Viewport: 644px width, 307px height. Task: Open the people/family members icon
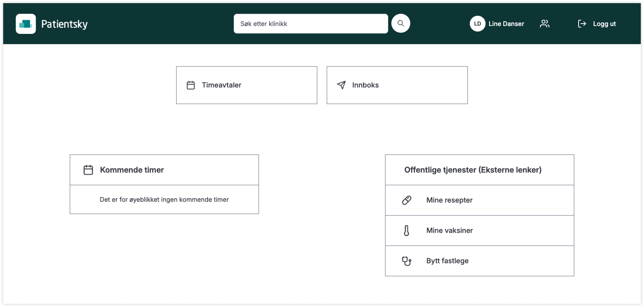544,24
